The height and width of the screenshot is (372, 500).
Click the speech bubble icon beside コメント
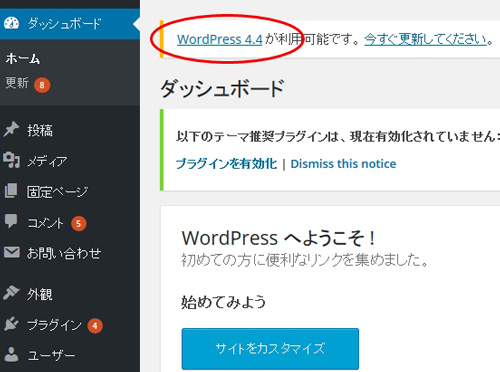pos(11,221)
